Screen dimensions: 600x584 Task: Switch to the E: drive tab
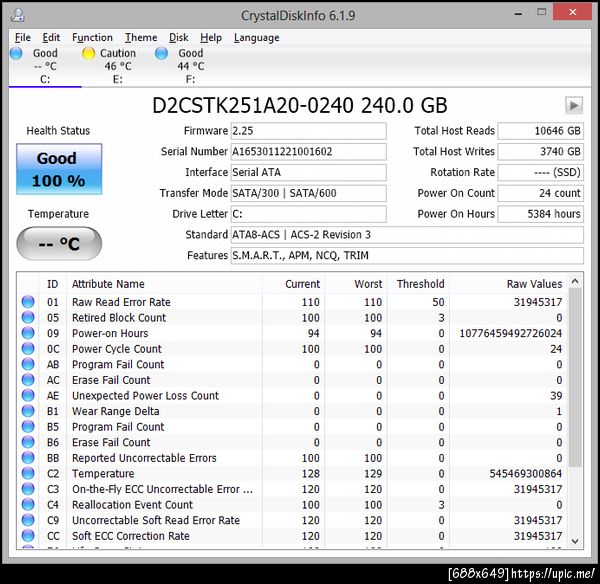tap(118, 66)
